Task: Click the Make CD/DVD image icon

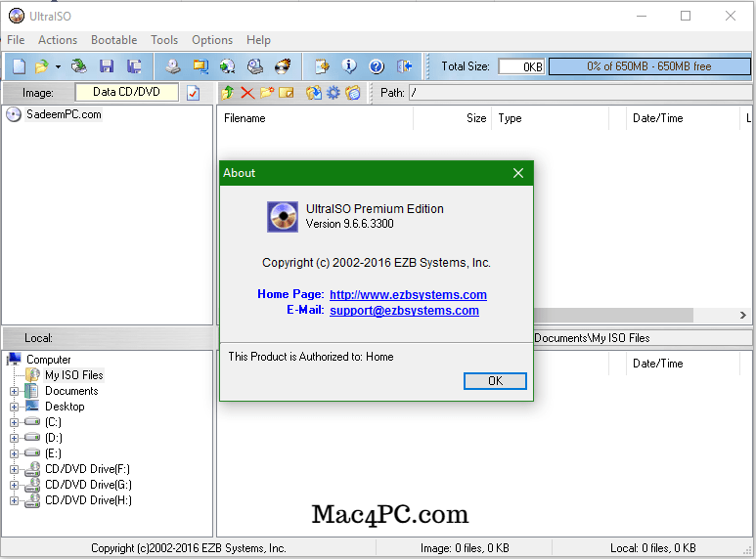Action: 173,66
